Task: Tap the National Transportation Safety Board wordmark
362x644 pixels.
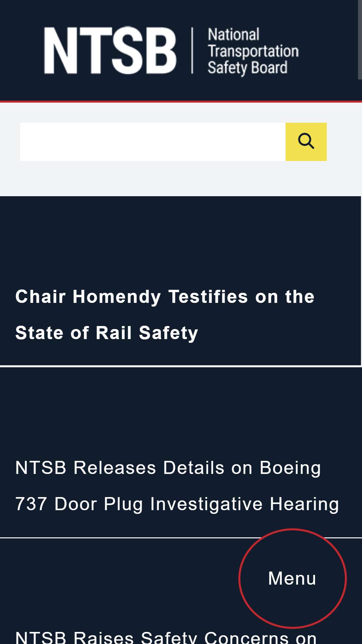Action: pos(253,51)
